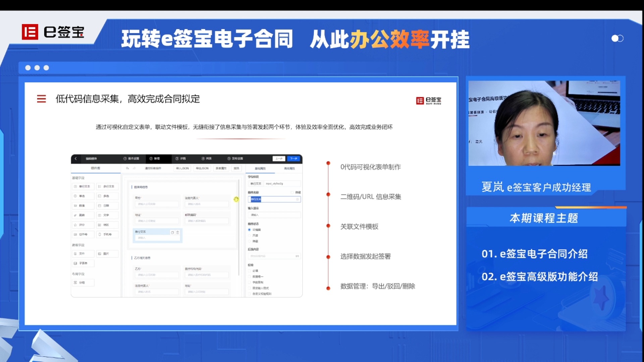Screen dimensions: 644x362
Task: Click the 甲方 input field in form canvas
Action: click(156, 204)
